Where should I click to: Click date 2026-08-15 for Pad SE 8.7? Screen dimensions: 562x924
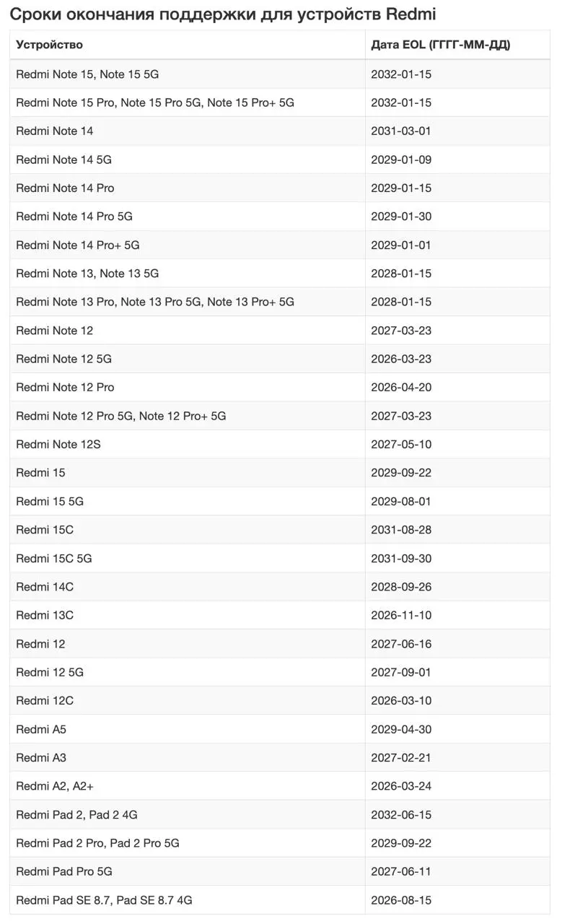point(401,900)
